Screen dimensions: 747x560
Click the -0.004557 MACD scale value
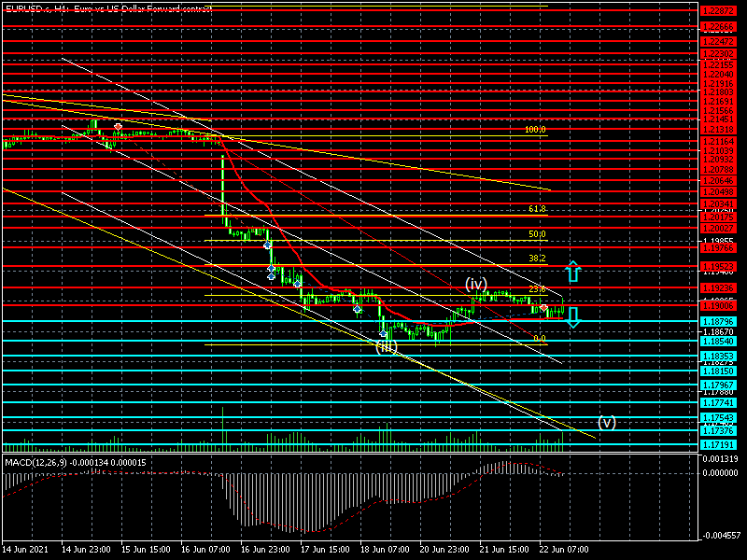tap(720, 535)
